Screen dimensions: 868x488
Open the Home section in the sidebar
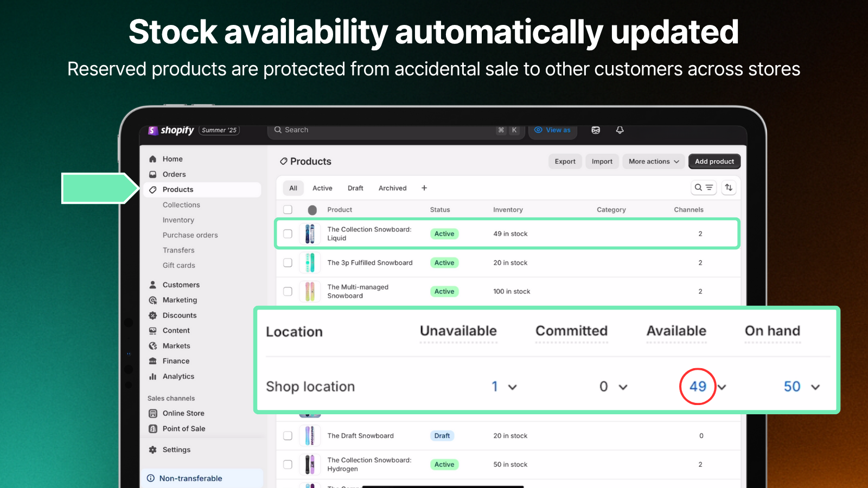point(173,158)
